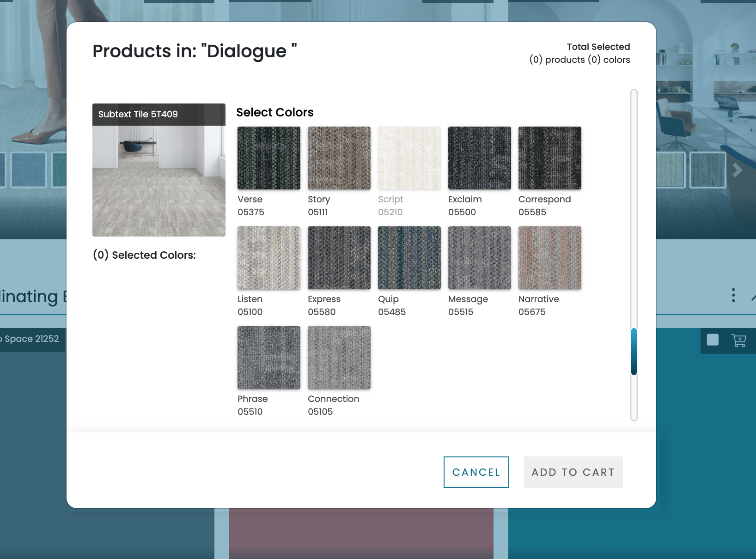Select the Connection 05105 color swatch
The image size is (756, 559).
[x=339, y=357]
